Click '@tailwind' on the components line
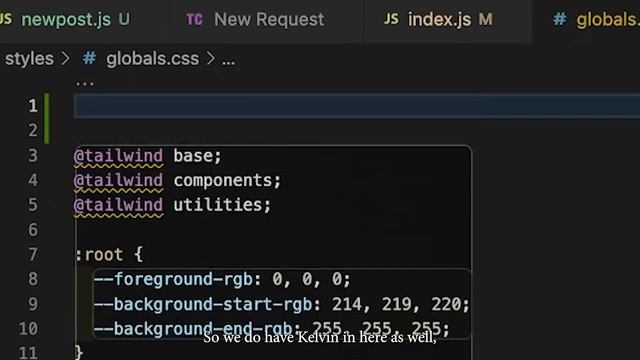Image resolution: width=640 pixels, height=360 pixels. [118, 180]
